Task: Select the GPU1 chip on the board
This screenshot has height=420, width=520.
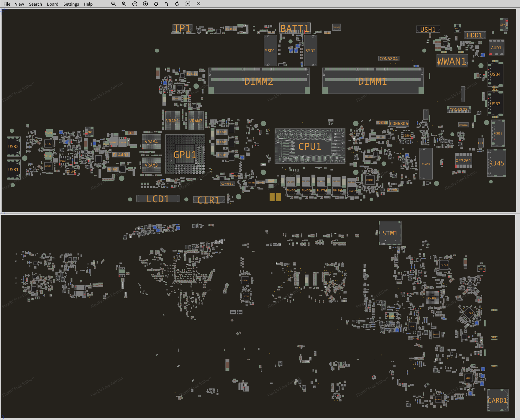Action: [x=185, y=154]
